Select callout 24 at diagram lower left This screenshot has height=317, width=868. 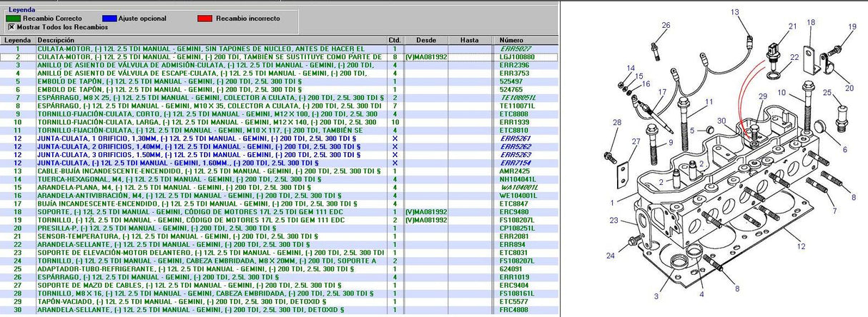[610, 255]
